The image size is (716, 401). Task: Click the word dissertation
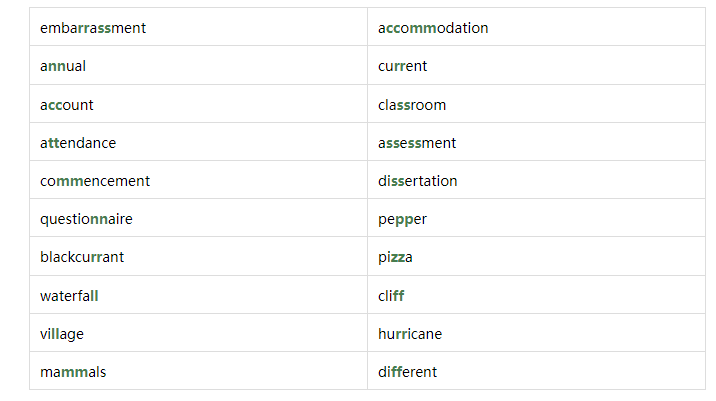[417, 181]
